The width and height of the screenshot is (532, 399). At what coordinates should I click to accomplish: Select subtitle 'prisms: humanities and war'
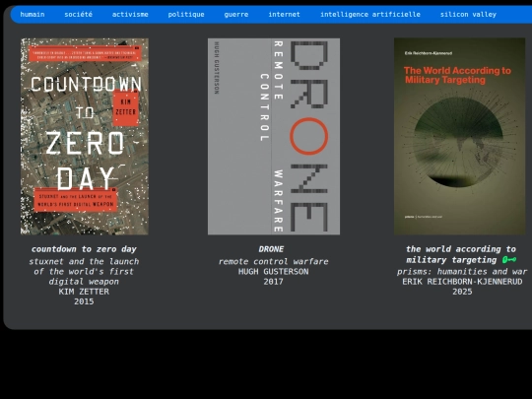(462, 272)
